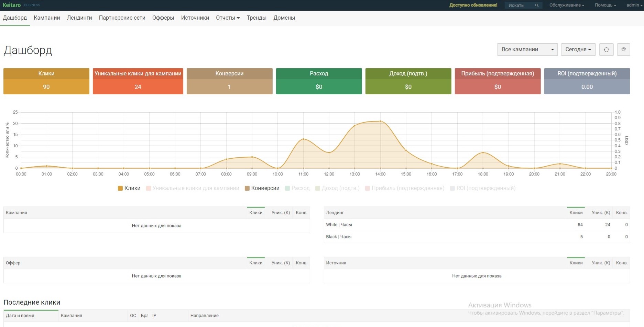Screen dimensions: 644x327
Task: Sort Кампания table by Конв.
Action: pos(302,213)
